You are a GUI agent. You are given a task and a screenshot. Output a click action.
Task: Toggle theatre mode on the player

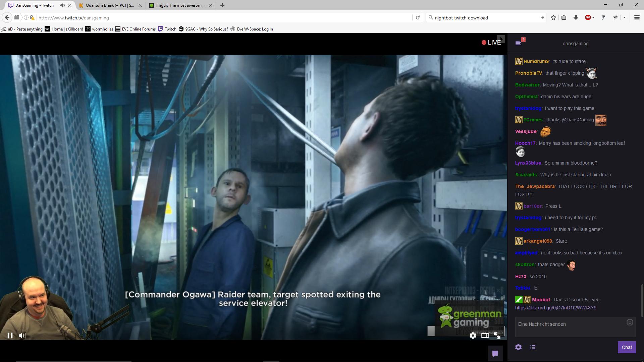pos(485,335)
